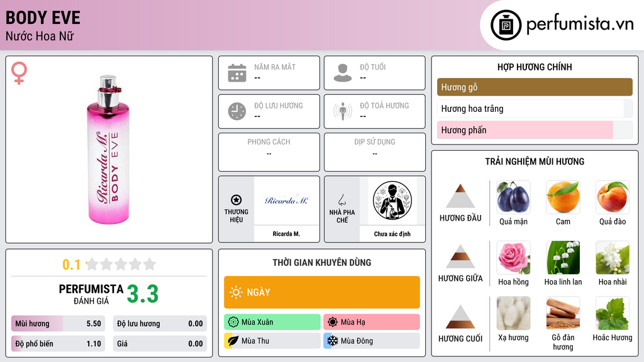644x362 pixels.
Task: Click the Hương giữa pyramid icon
Action: click(x=460, y=256)
